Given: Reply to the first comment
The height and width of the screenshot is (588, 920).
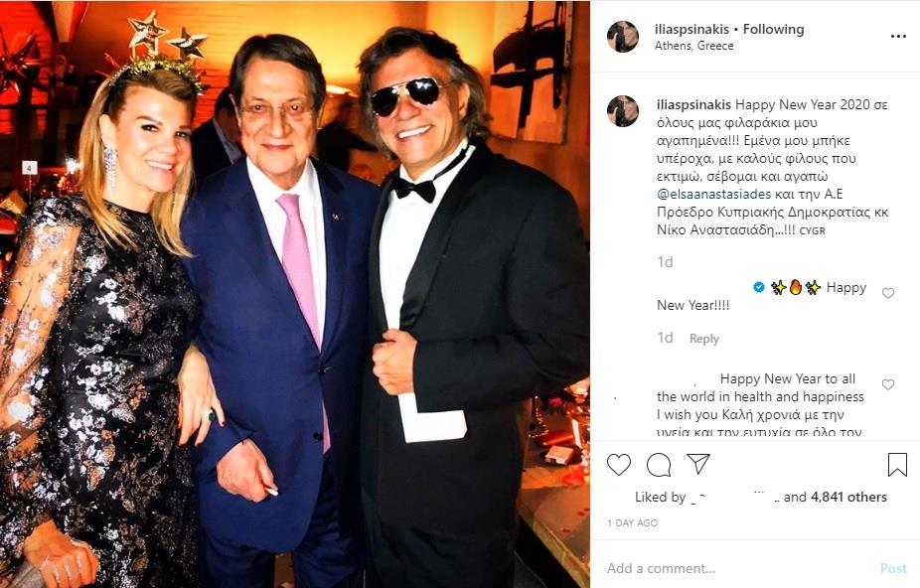Looking at the screenshot, I should point(703,339).
